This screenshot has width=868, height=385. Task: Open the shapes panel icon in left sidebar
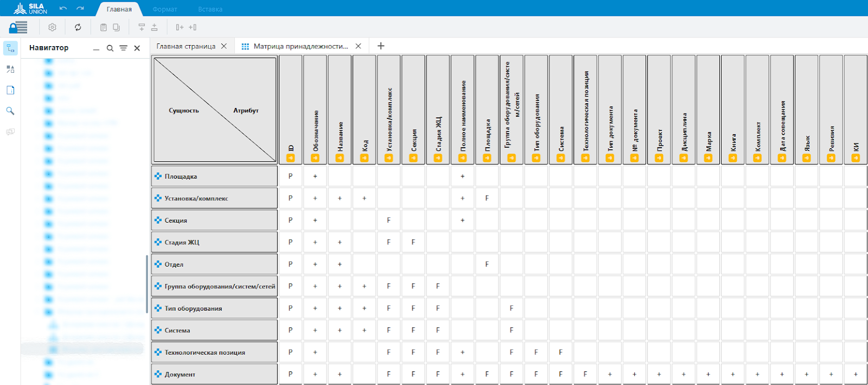(10, 69)
